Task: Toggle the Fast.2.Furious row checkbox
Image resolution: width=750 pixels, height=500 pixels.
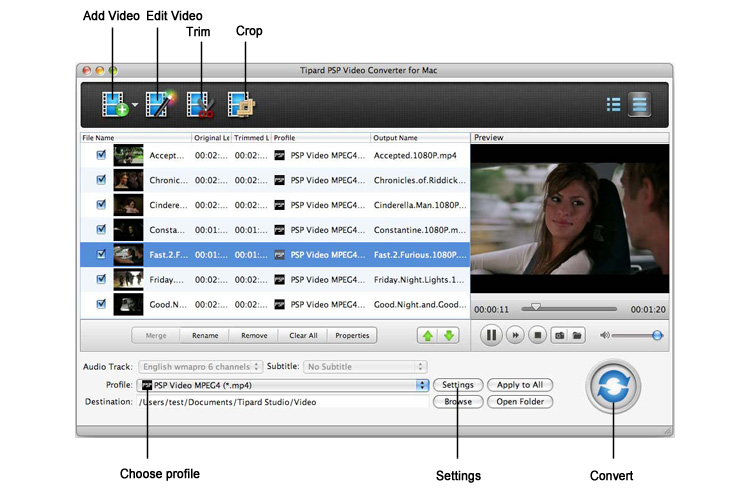Action: point(101,254)
